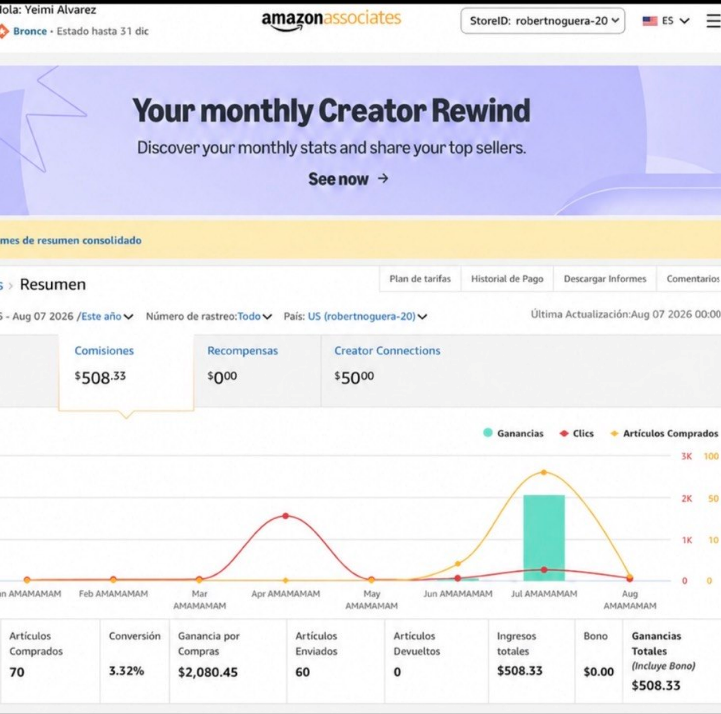The image size is (721, 714).
Task: Click the Your monthly Creator Rewind heading
Action: 331,111
